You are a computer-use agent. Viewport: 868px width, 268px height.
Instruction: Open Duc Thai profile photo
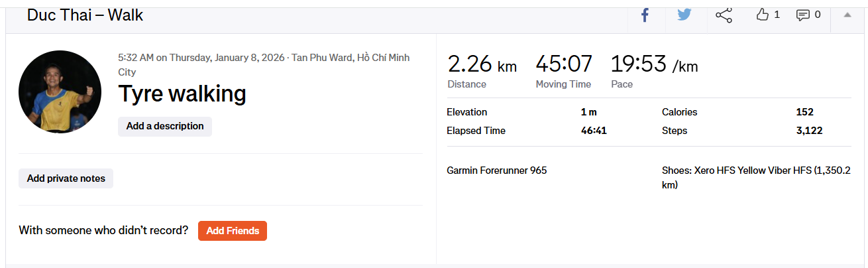click(60, 92)
